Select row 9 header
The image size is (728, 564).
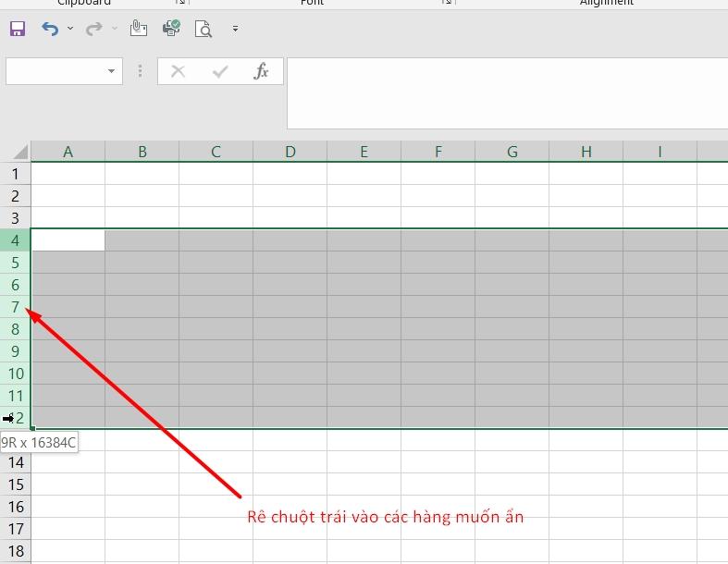(x=16, y=351)
